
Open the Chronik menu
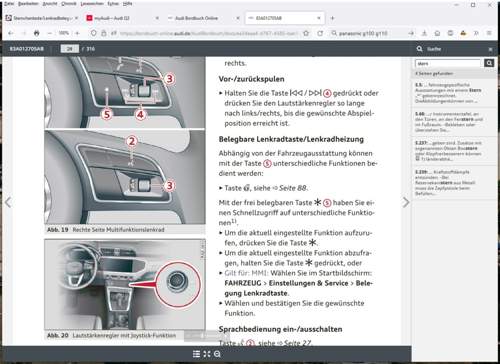coord(69,4)
